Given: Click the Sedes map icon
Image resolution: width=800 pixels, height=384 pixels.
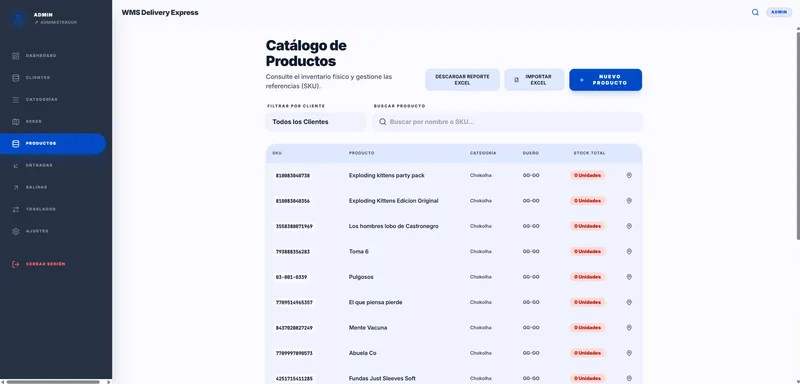Looking at the screenshot, I should (15, 121).
